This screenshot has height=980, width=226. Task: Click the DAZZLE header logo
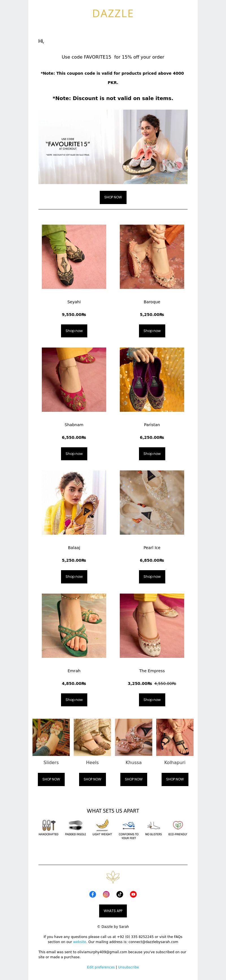(x=113, y=14)
